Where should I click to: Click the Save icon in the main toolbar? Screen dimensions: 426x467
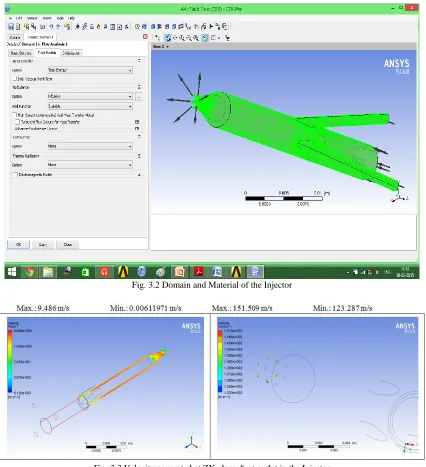click(x=11, y=27)
